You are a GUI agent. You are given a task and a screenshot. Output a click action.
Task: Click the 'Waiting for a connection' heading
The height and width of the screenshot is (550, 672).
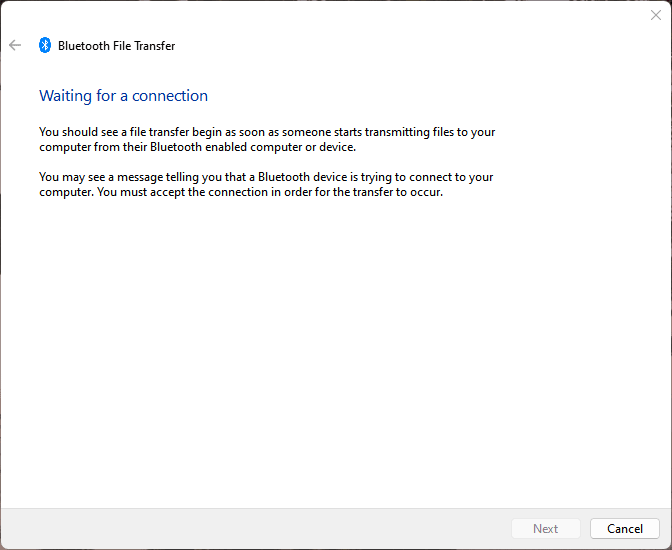[x=123, y=96]
